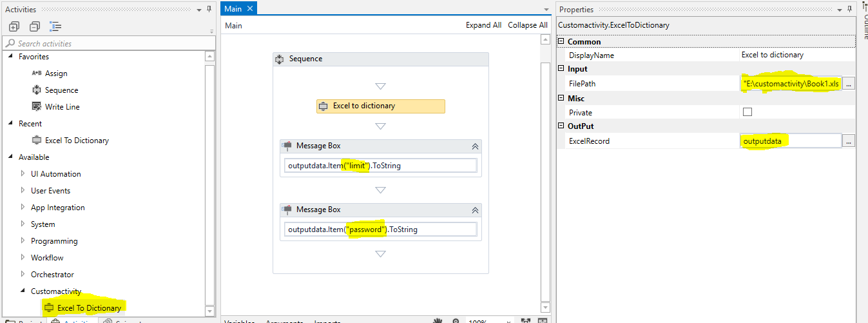868x323 pixels.
Task: Click Collapse All in the designer
Action: point(527,25)
